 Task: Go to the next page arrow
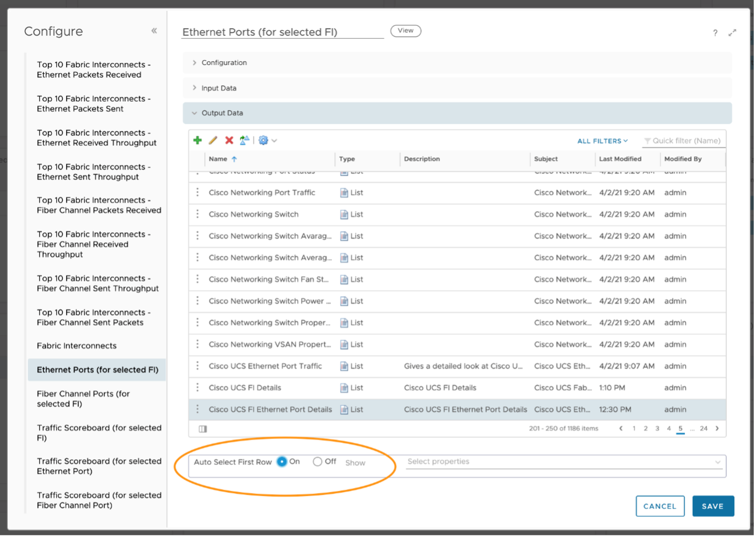click(717, 428)
